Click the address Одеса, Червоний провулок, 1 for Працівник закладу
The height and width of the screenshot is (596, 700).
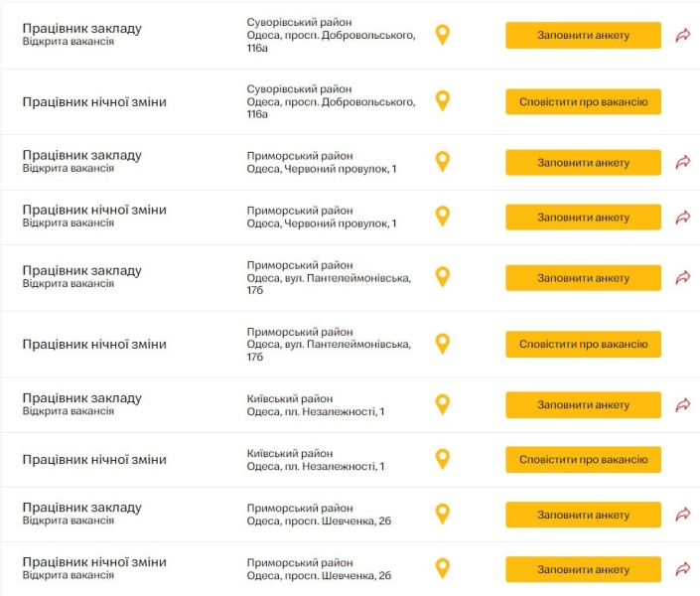click(x=321, y=169)
